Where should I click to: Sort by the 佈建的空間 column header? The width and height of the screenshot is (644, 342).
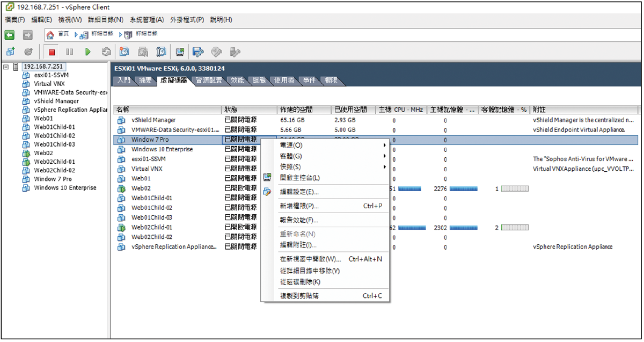pyautogui.click(x=304, y=110)
